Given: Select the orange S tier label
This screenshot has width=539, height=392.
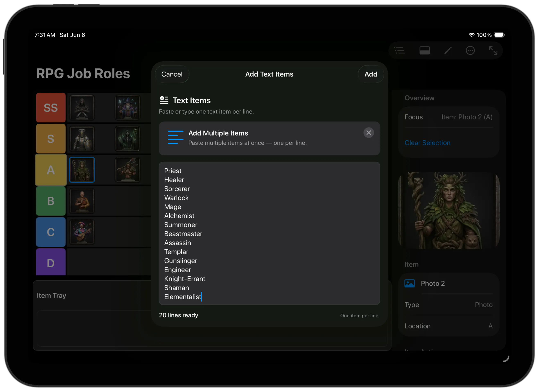Looking at the screenshot, I should 51,139.
